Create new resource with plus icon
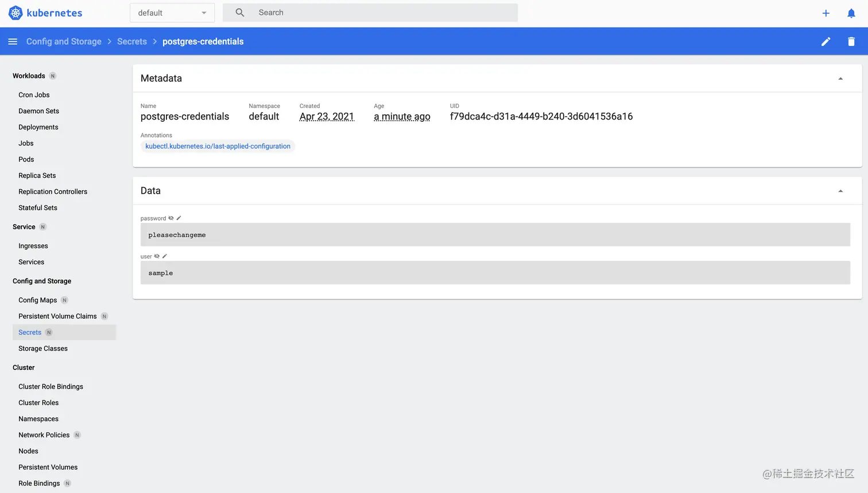Screen dimensions: 868x493 (826, 13)
